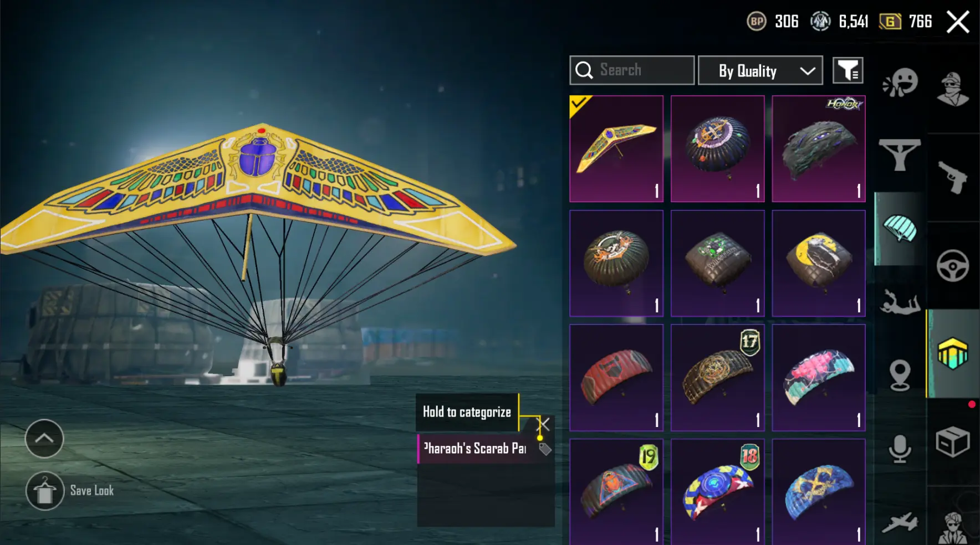Screen dimensions: 980x545
Task: Select the pistol weapon skins icon
Action: [953, 177]
